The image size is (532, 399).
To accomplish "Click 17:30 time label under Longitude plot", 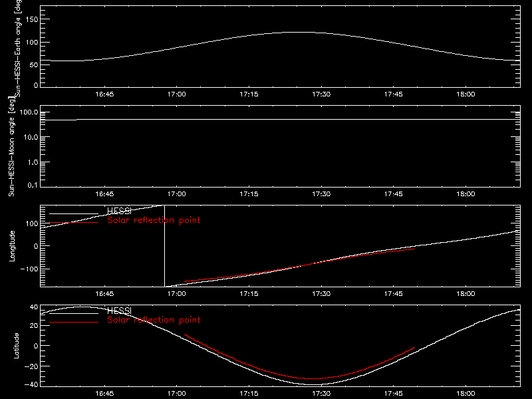I will click(x=321, y=293).
